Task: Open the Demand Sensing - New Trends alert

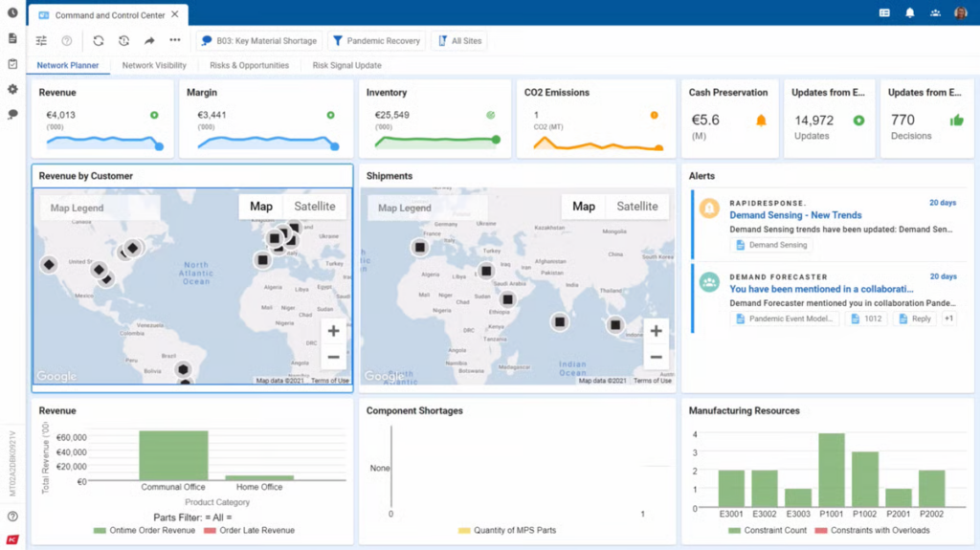Action: tap(794, 215)
